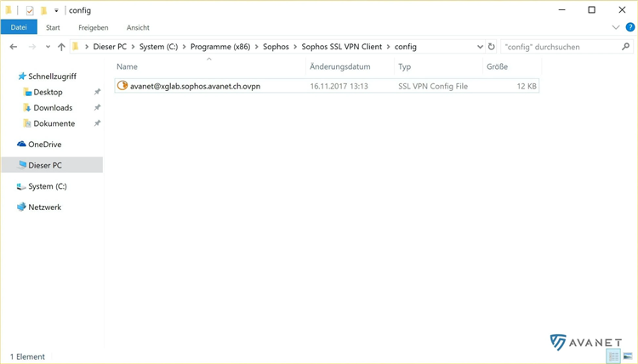
Task: Select 'System (C:)' in the address breadcrumb
Action: coord(159,47)
